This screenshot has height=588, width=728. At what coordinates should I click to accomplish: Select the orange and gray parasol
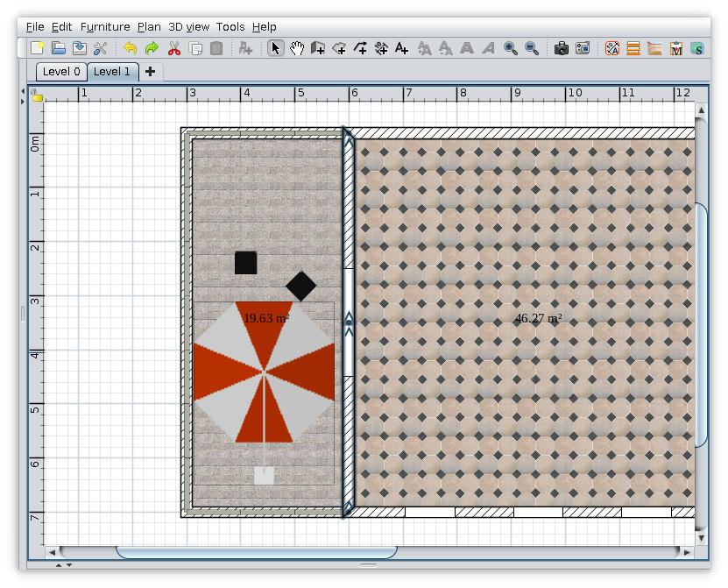265,372
